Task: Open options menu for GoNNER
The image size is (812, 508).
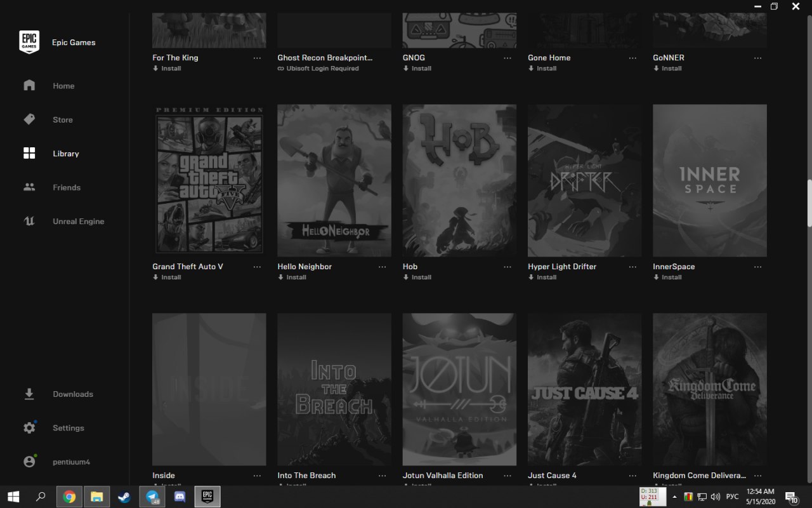Action: [x=757, y=58]
